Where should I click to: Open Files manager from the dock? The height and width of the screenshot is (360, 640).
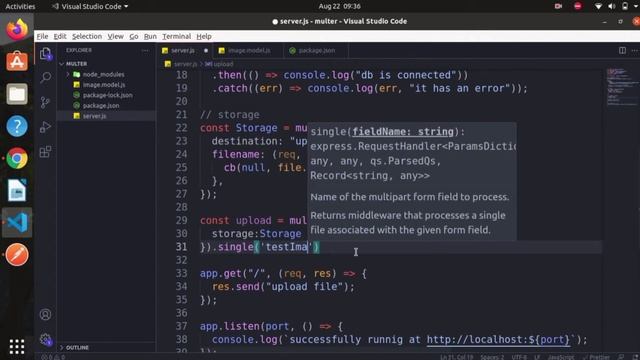click(x=17, y=94)
